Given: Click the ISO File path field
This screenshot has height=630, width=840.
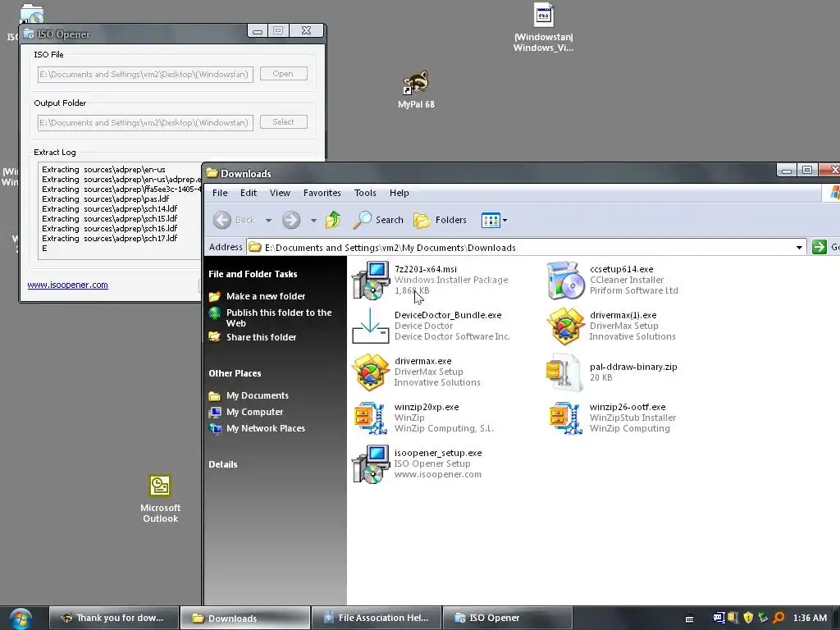Looking at the screenshot, I should point(145,75).
